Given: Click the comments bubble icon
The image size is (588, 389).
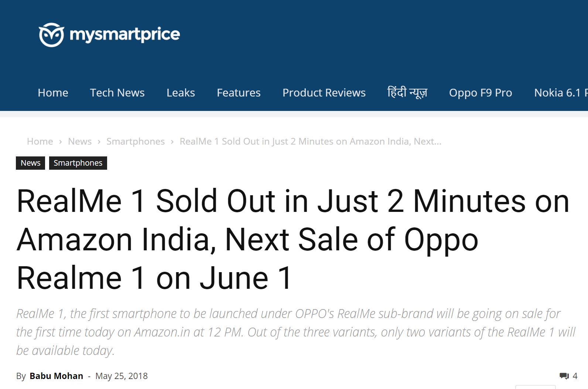Looking at the screenshot, I should tap(564, 376).
